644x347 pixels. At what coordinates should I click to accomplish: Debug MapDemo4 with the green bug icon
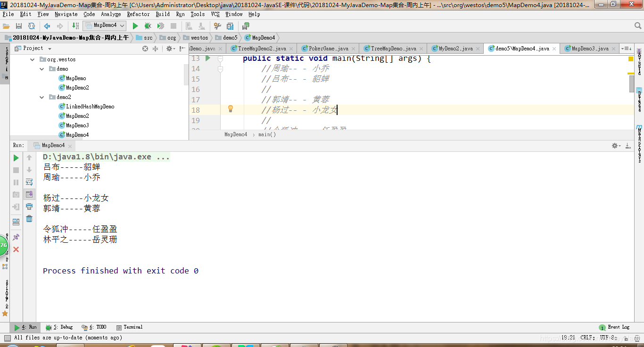pos(148,26)
